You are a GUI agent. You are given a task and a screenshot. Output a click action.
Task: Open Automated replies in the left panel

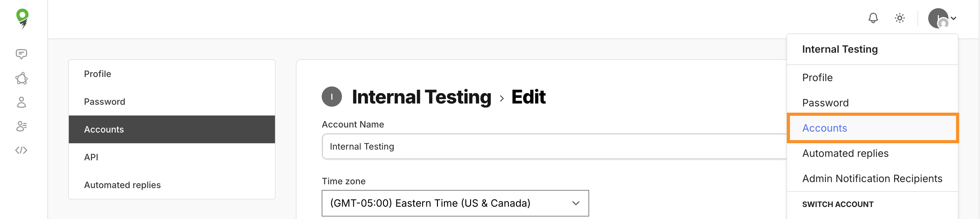click(122, 185)
